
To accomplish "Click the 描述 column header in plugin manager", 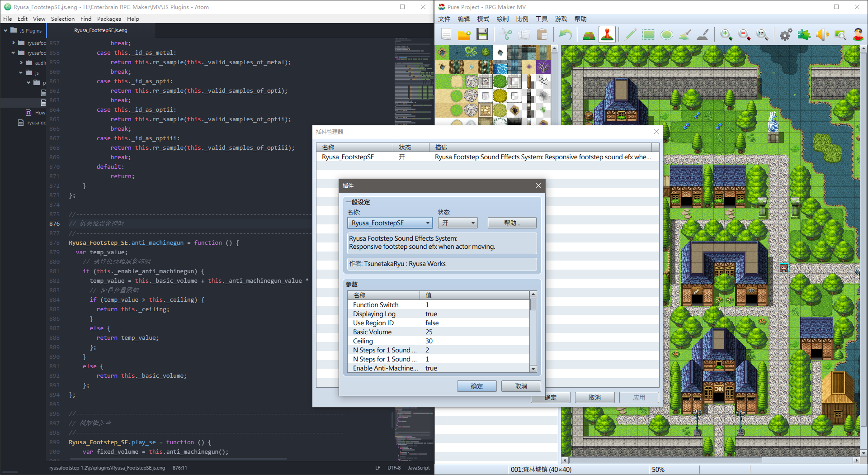I will coord(541,147).
